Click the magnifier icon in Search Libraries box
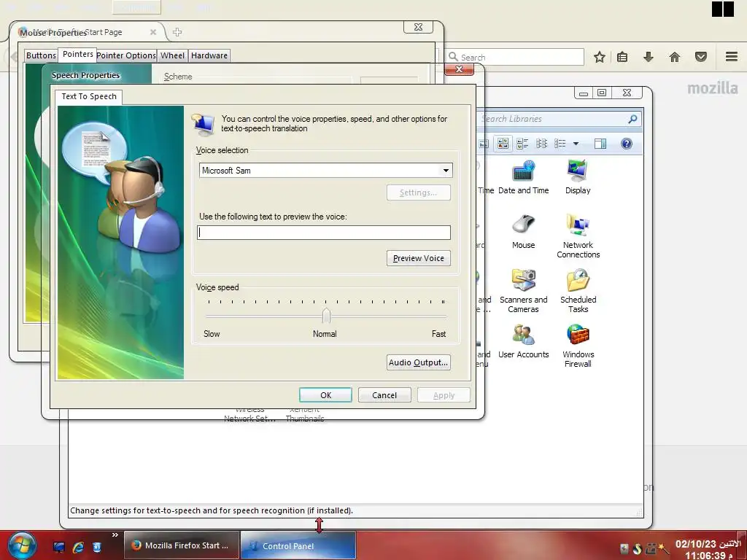Screen dimensions: 747x560 [632, 119]
